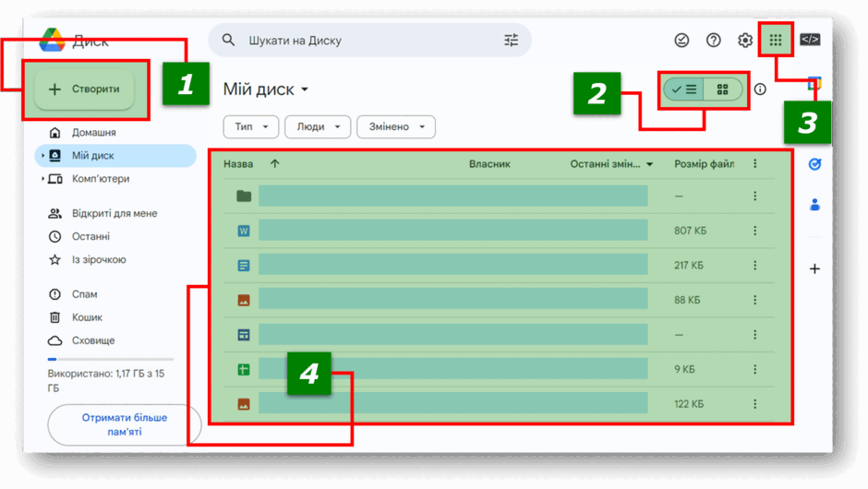Open the Google apps grid
Viewport: 868px width, 489px height.
[776, 40]
